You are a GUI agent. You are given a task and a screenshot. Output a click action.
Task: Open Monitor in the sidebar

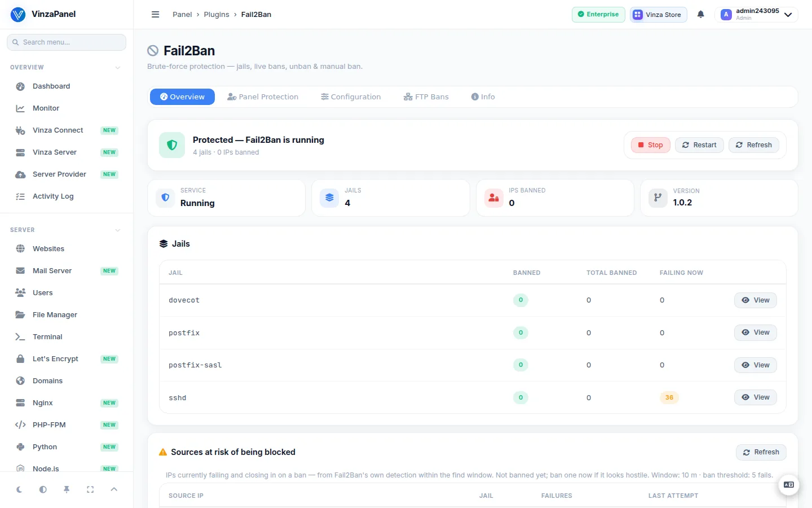[67, 108]
